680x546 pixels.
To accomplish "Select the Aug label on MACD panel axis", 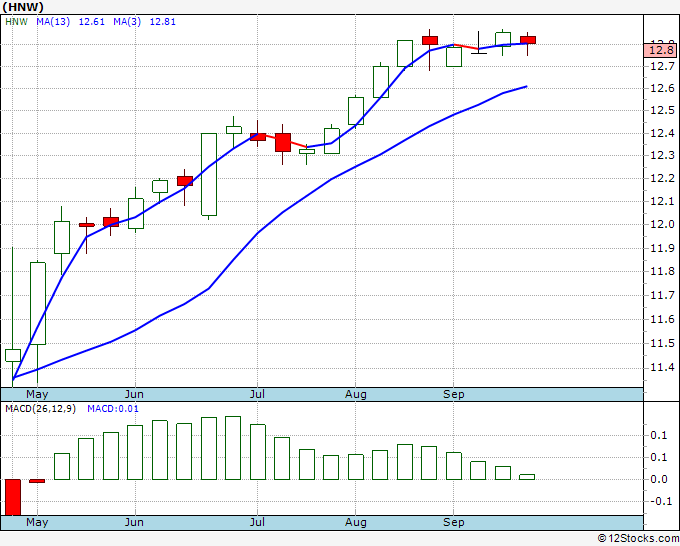I will (356, 522).
